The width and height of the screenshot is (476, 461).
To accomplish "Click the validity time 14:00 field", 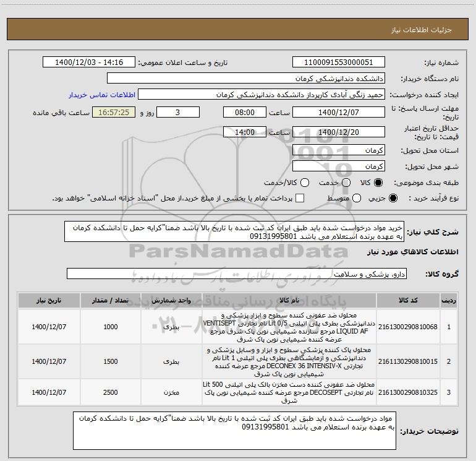I will pos(245,132).
